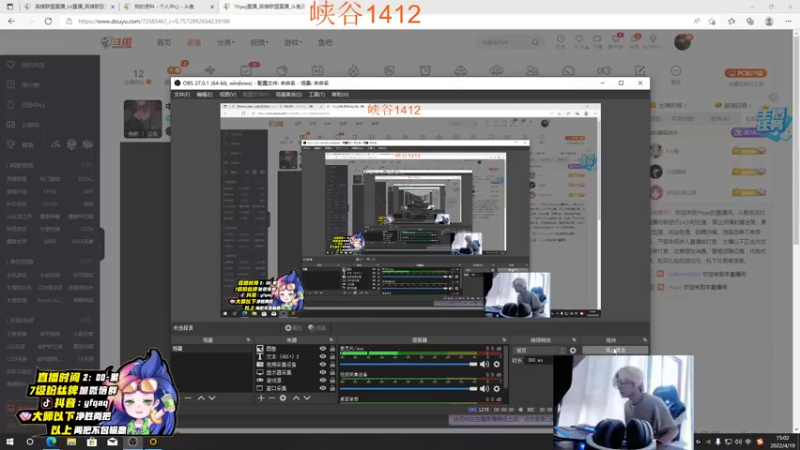Screen dimensions: 800x450
Task: Click the cloud icon in Douyu icon row
Action: [496, 71]
